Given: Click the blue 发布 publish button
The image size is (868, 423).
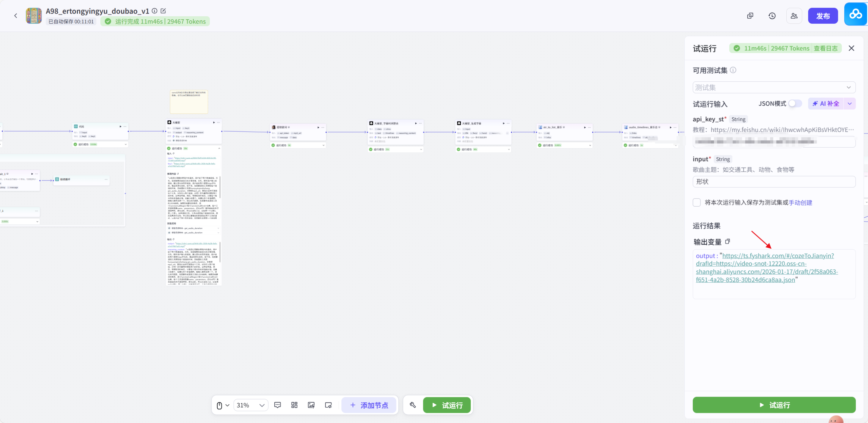Looking at the screenshot, I should 823,16.
